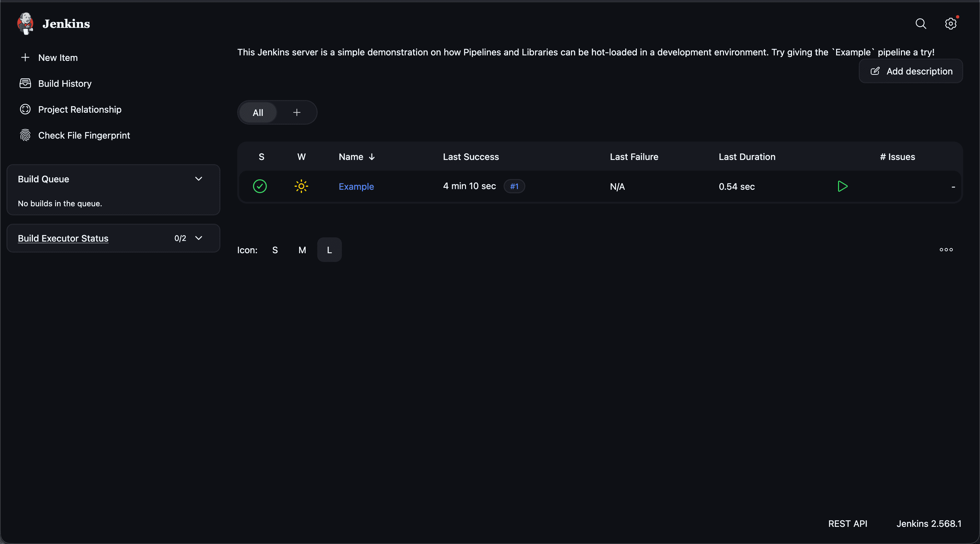Expand the Build Executor Status chevron

199,238
